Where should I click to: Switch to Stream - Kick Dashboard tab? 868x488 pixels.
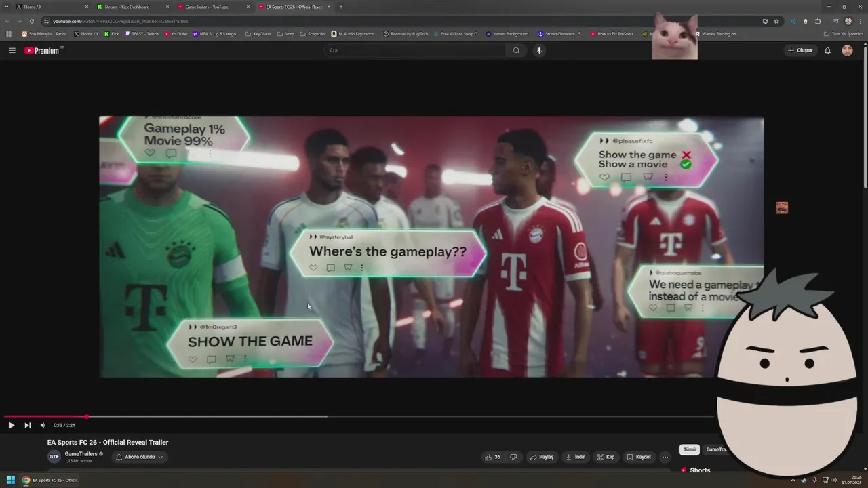click(132, 7)
